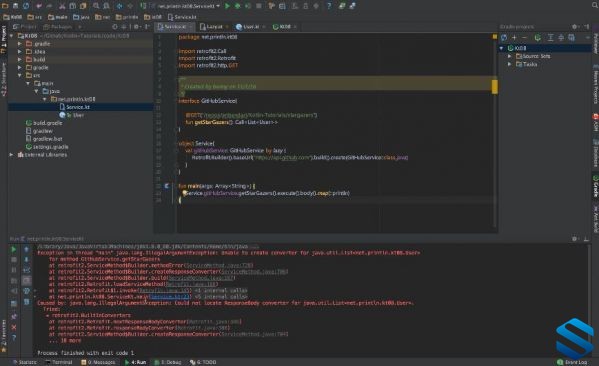Viewport: 599px width, 366px height.
Task: Click the Copy icon in top toolbar
Action: 72,6
